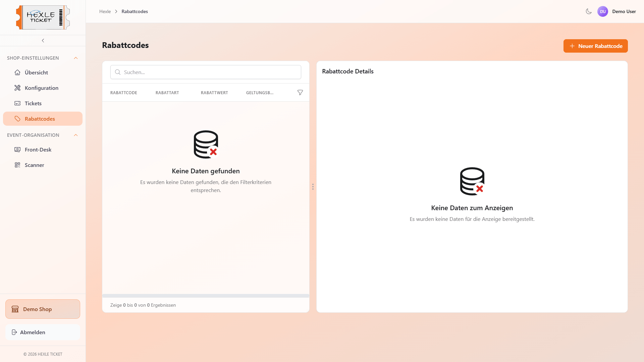Click the DU user avatar

(603, 11)
